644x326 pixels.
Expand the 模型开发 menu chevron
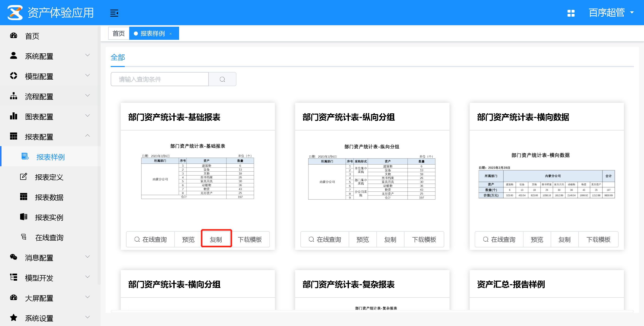(x=88, y=277)
